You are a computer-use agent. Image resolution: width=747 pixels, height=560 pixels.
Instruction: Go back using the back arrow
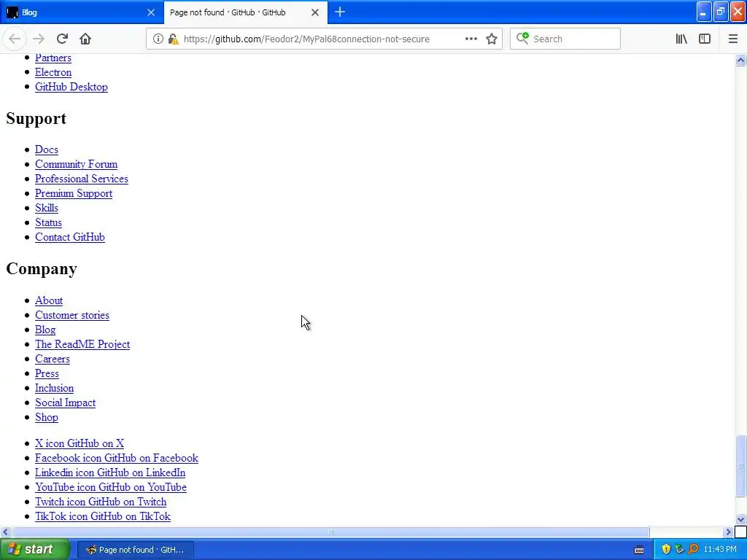pyautogui.click(x=15, y=39)
